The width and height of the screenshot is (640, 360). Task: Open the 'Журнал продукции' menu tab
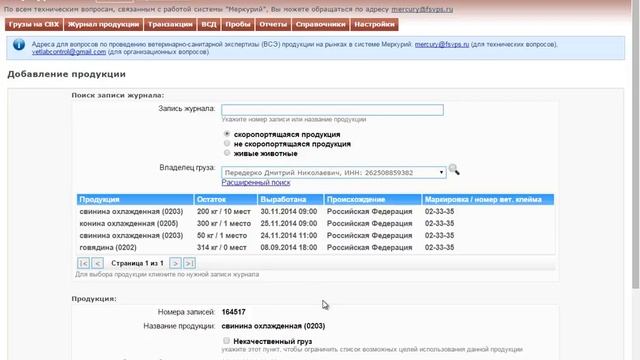tap(103, 24)
